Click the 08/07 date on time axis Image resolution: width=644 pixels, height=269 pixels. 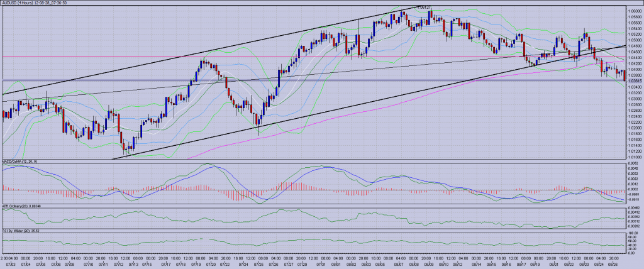tap(399, 265)
